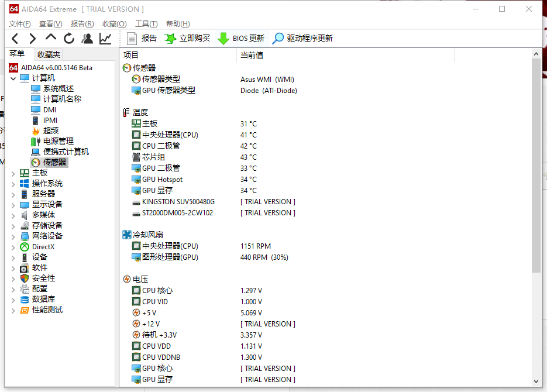
Task: Open the 帮助(H) menu
Action: click(x=178, y=24)
